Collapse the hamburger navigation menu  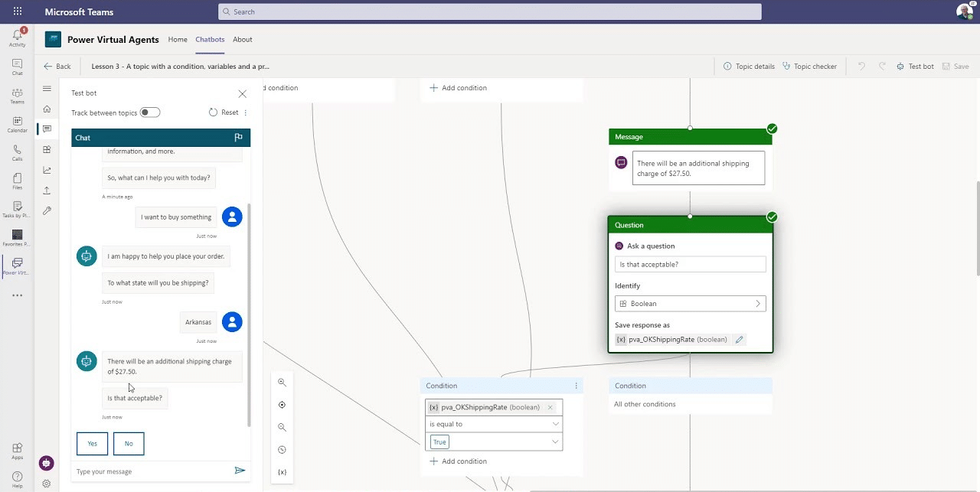[47, 88]
